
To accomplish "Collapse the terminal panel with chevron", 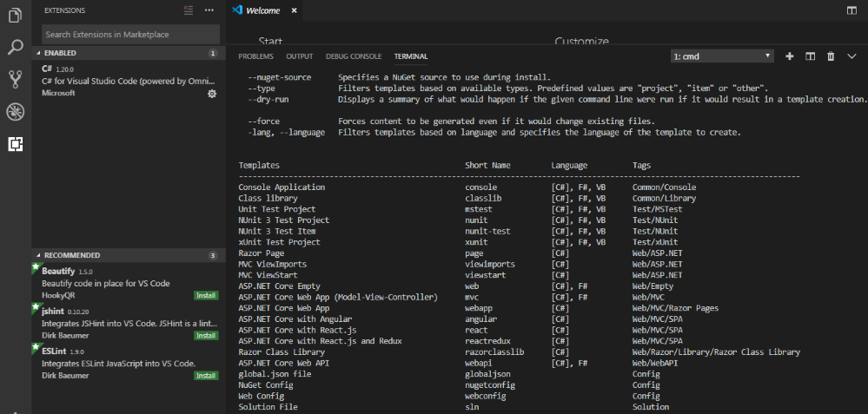I will point(852,56).
